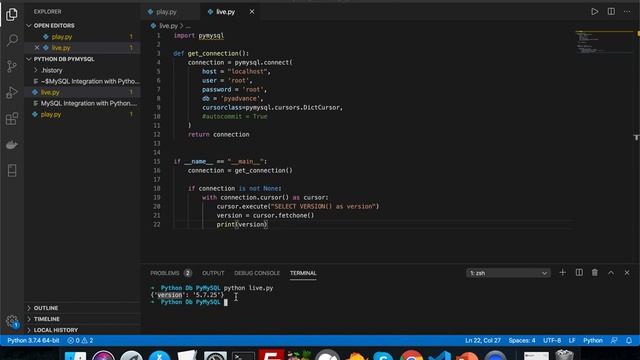Open play.py in the folder tree
Screen dimensions: 640x360
82,114
